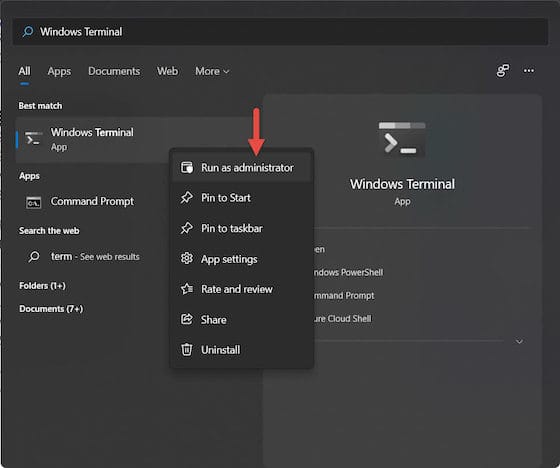
Task: Click the web search magnifier icon beside term
Action: (x=34, y=257)
